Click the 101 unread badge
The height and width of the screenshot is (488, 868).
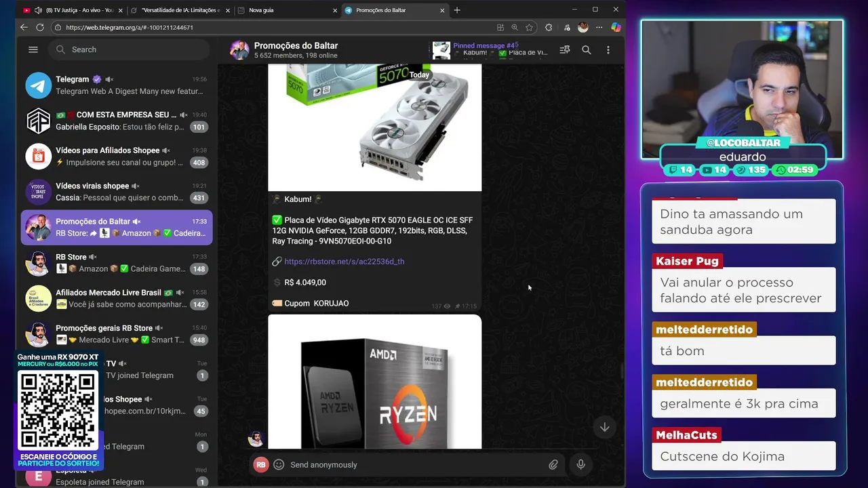(199, 127)
